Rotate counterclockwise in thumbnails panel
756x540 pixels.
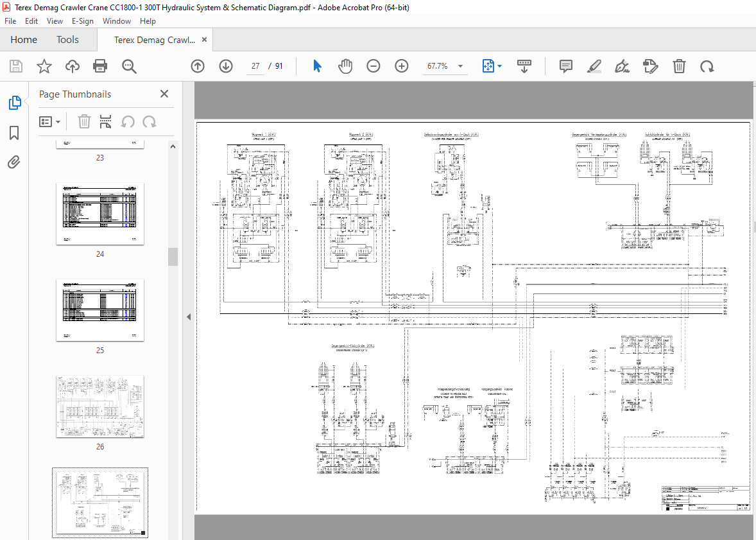pyautogui.click(x=128, y=121)
